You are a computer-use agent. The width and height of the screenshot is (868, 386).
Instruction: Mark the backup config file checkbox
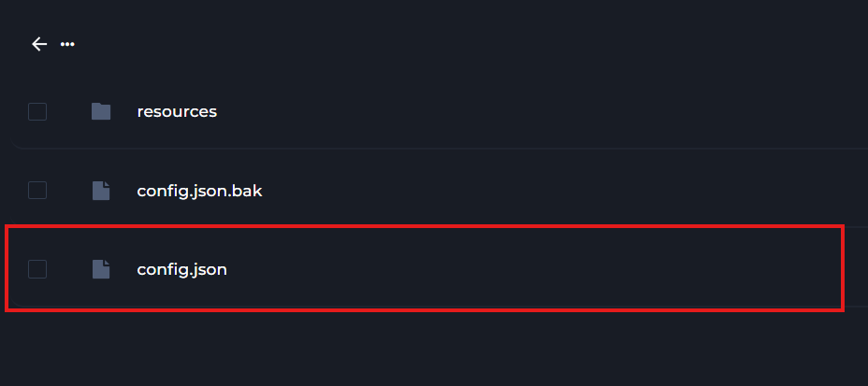37,191
